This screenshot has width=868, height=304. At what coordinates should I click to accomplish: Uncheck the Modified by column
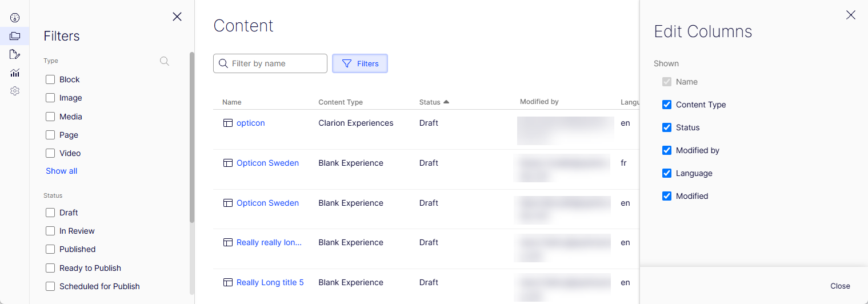pos(666,150)
